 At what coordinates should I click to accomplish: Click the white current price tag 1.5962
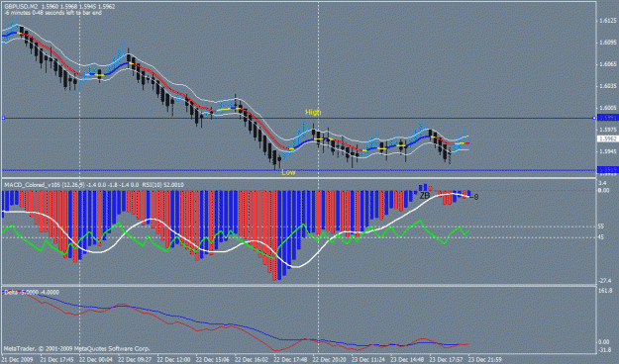coord(607,138)
